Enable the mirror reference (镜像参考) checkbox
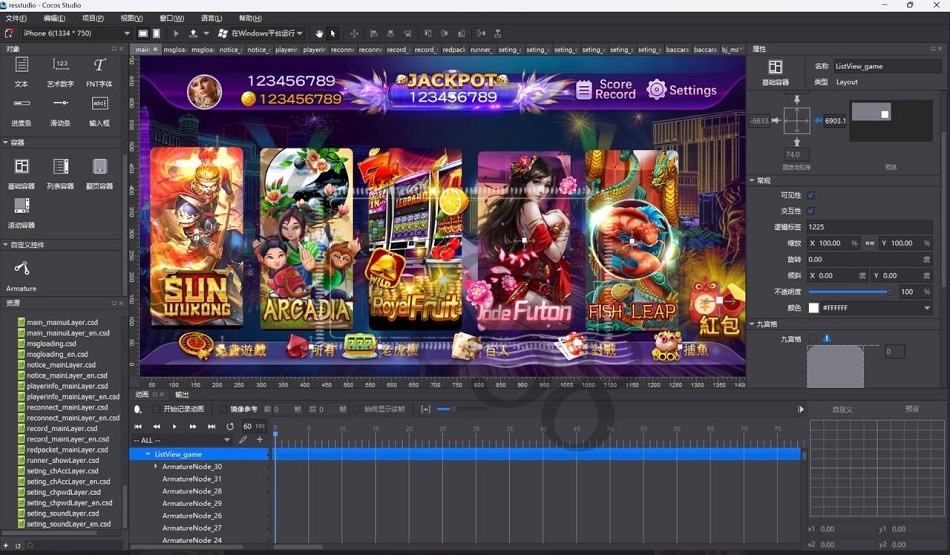Image resolution: width=950 pixels, height=555 pixels. point(223,410)
